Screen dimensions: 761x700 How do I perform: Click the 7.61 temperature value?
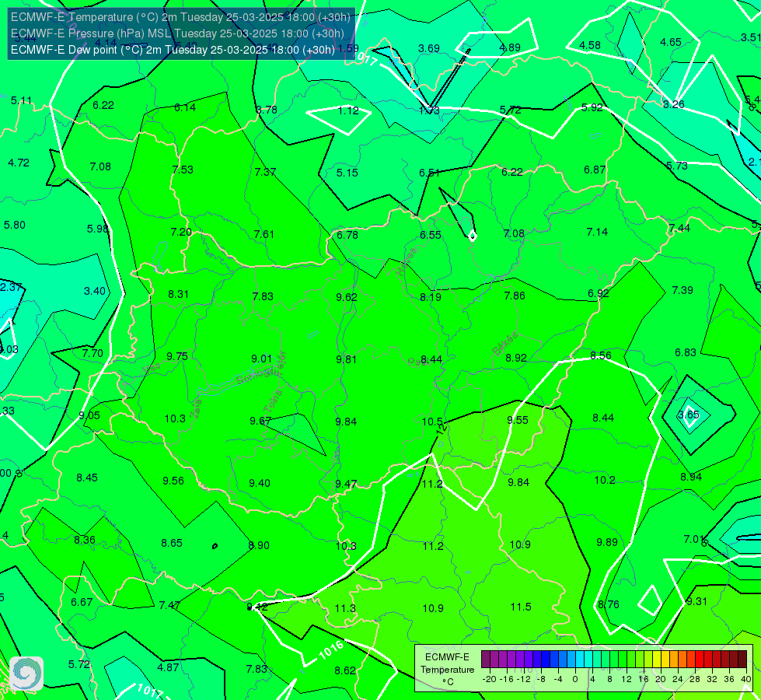[264, 235]
